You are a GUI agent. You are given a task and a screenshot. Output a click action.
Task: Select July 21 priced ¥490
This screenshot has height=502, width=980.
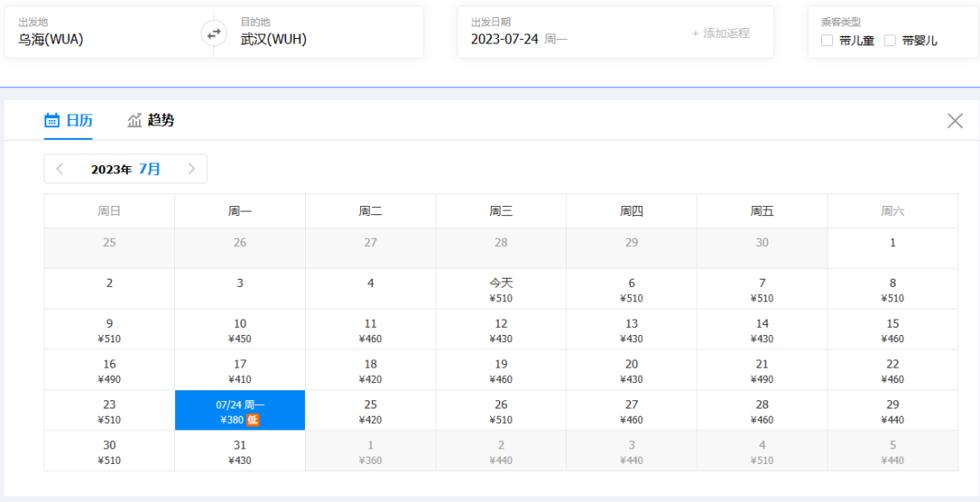762,370
